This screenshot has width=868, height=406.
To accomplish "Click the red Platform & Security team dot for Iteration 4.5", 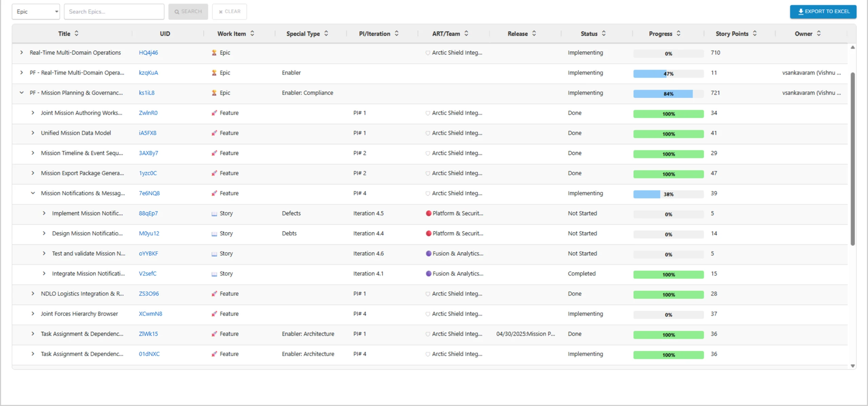I will 428,213.
